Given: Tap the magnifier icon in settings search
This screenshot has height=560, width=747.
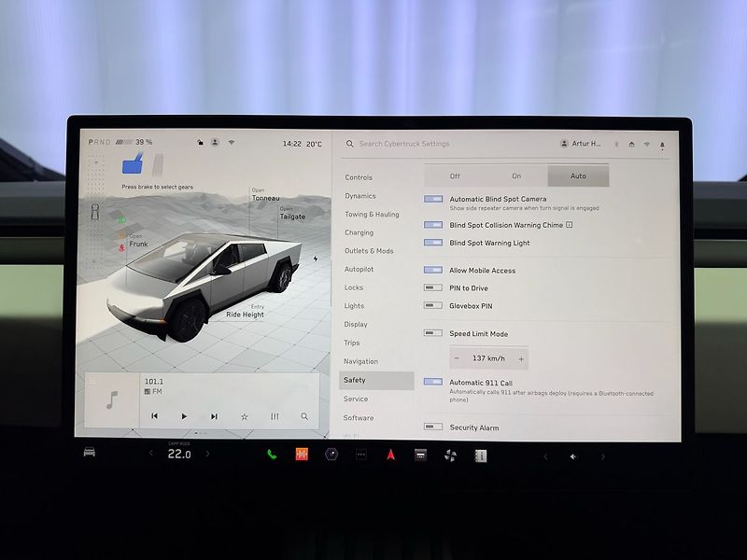Looking at the screenshot, I should coord(349,144).
